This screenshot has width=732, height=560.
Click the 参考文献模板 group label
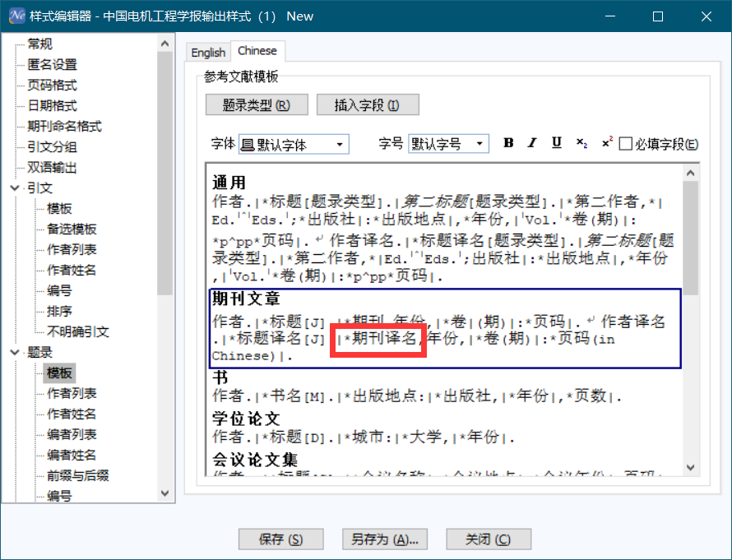(241, 76)
